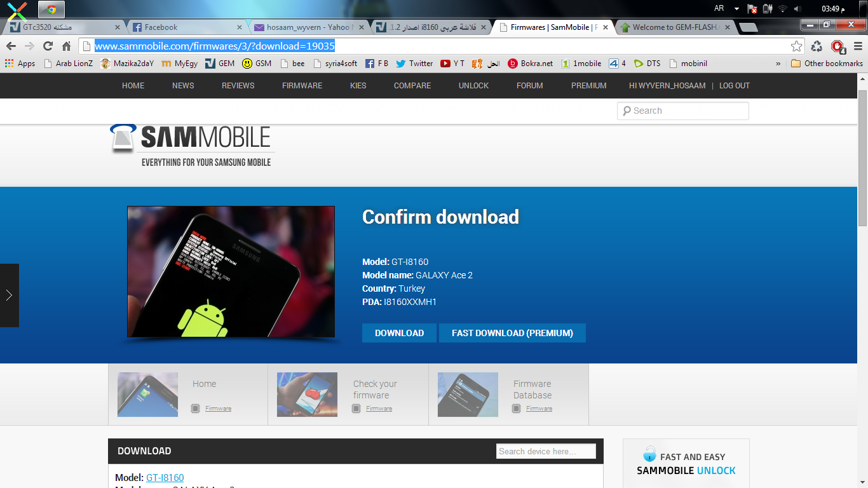Open the COMPARE navigation item

[412, 86]
